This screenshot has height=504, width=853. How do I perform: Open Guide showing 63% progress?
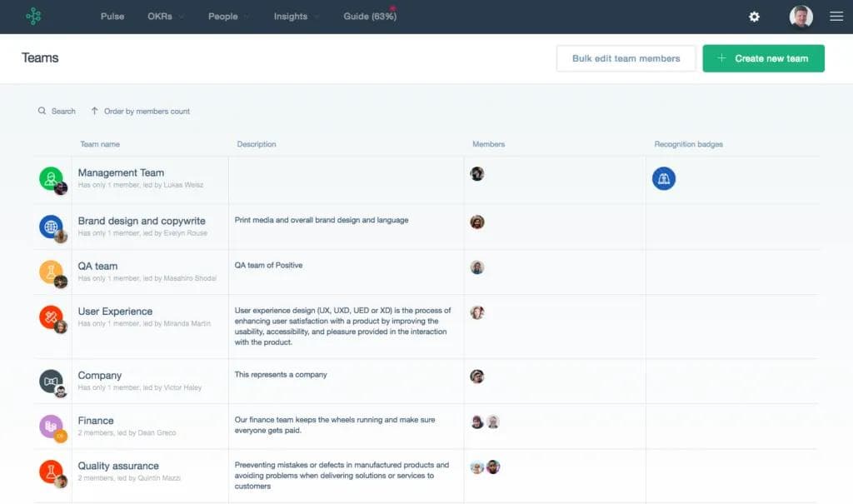369,16
